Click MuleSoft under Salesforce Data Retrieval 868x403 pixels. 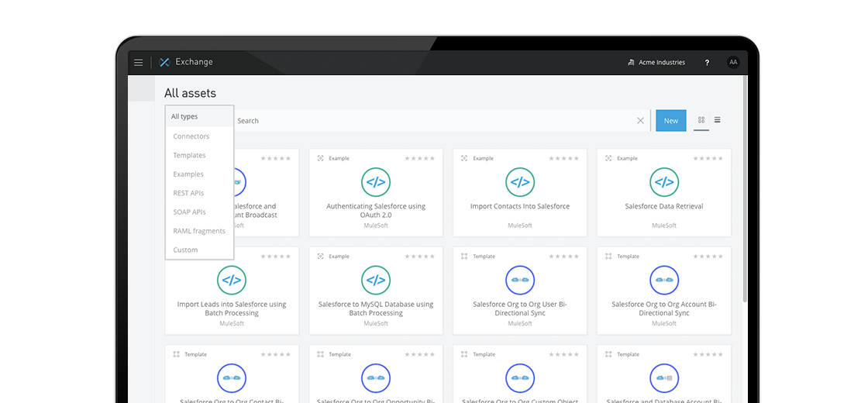[x=664, y=226]
